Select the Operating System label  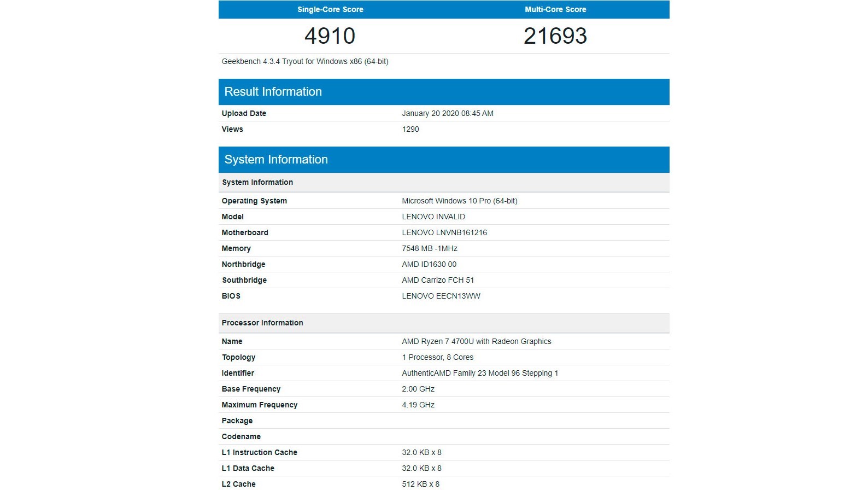click(x=254, y=201)
